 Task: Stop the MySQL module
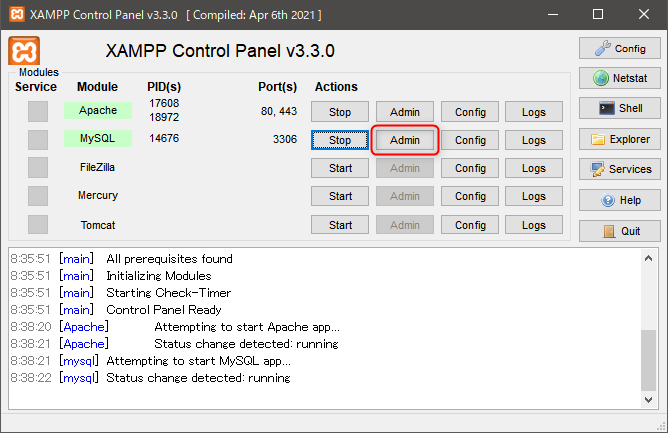pos(340,140)
